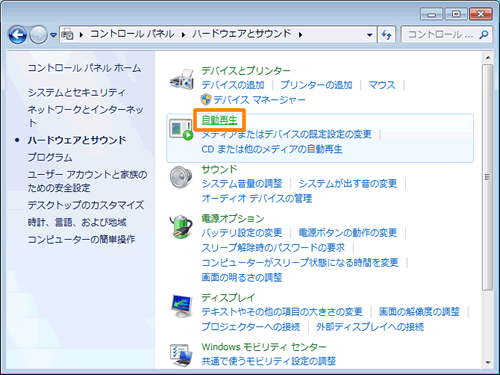Click the Windows Mobility Center icon
The height and width of the screenshot is (375, 500).
[x=181, y=355]
